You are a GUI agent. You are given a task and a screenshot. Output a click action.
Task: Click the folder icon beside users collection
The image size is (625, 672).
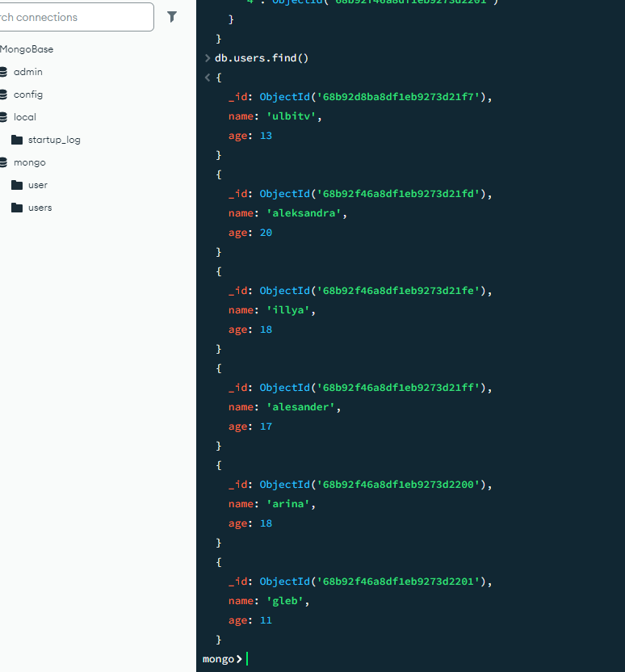[x=17, y=208]
